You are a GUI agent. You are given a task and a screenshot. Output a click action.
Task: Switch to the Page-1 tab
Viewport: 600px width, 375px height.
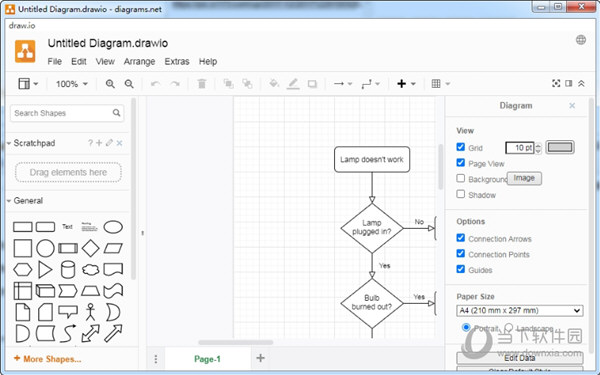coord(207,359)
